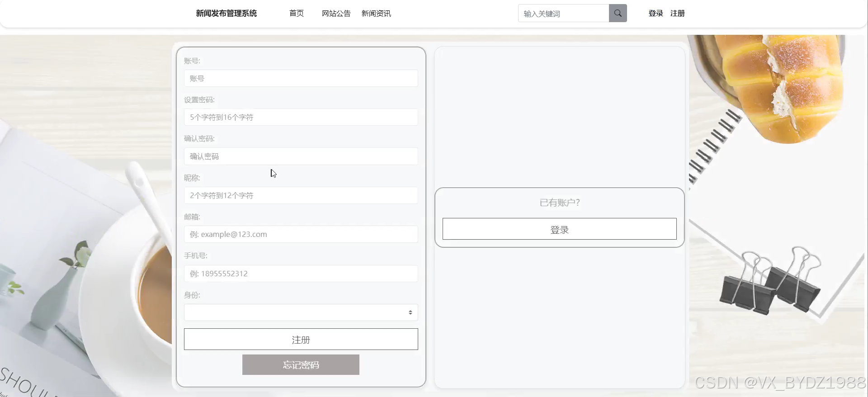Click the 手机号 phone number field
The image size is (868, 397).
(301, 274)
